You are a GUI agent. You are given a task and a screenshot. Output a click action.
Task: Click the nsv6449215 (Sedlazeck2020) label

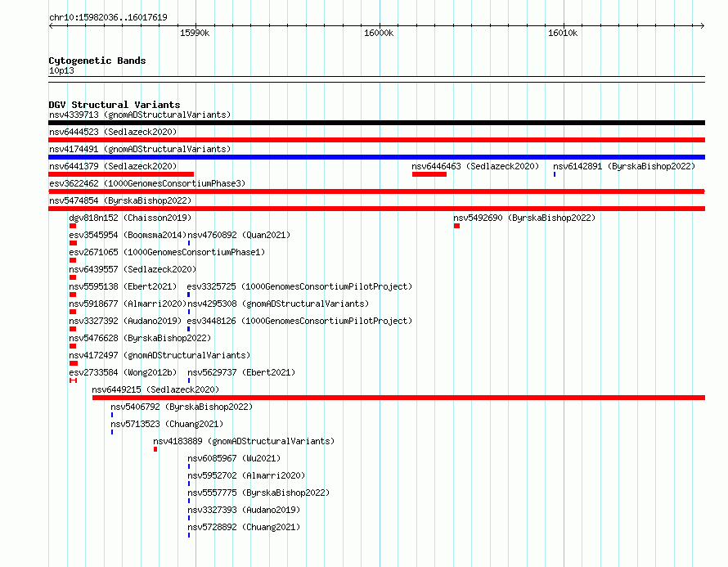click(155, 389)
